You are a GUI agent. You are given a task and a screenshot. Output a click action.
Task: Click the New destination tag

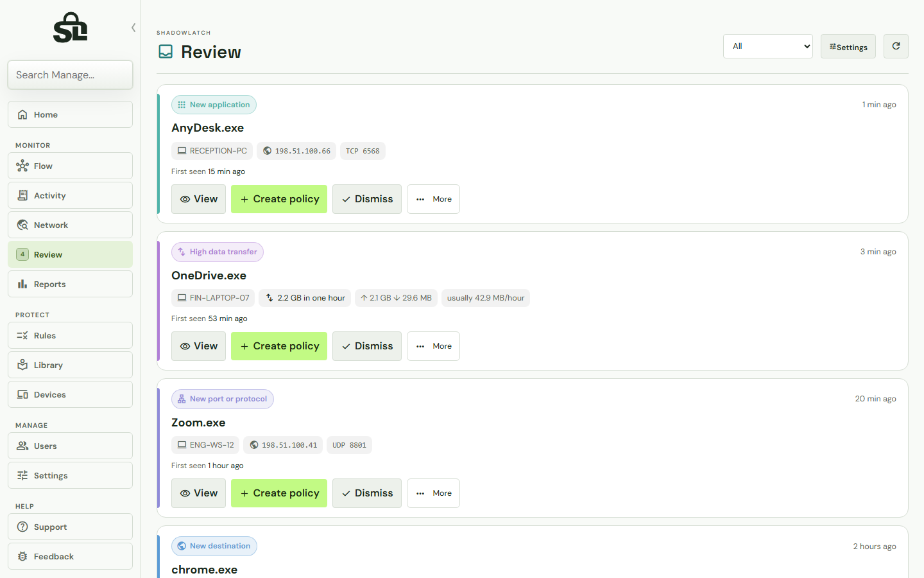[x=214, y=546]
